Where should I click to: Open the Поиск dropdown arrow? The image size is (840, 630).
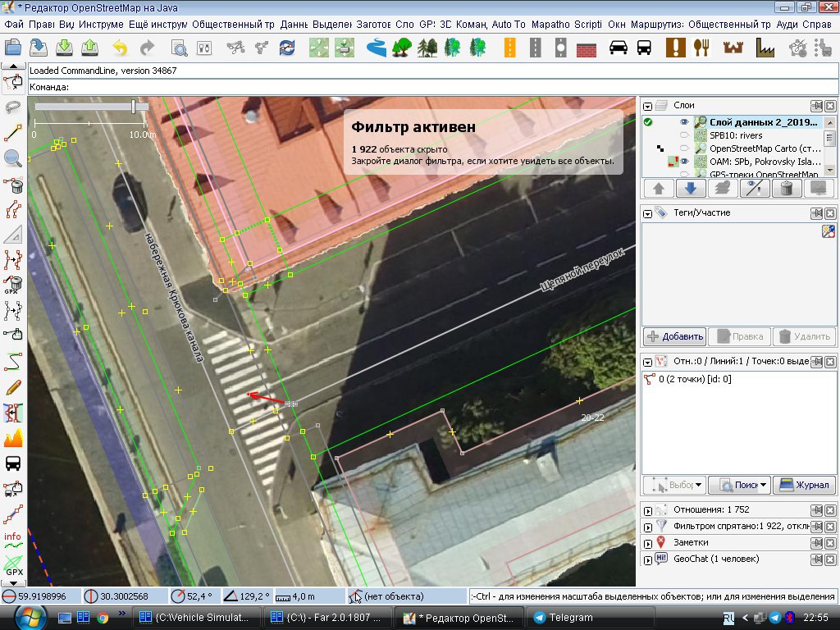tap(764, 485)
